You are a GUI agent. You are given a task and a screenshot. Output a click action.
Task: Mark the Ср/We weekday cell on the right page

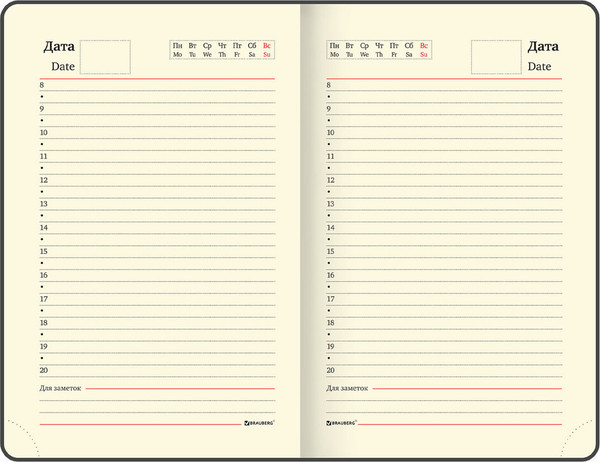pos(364,50)
